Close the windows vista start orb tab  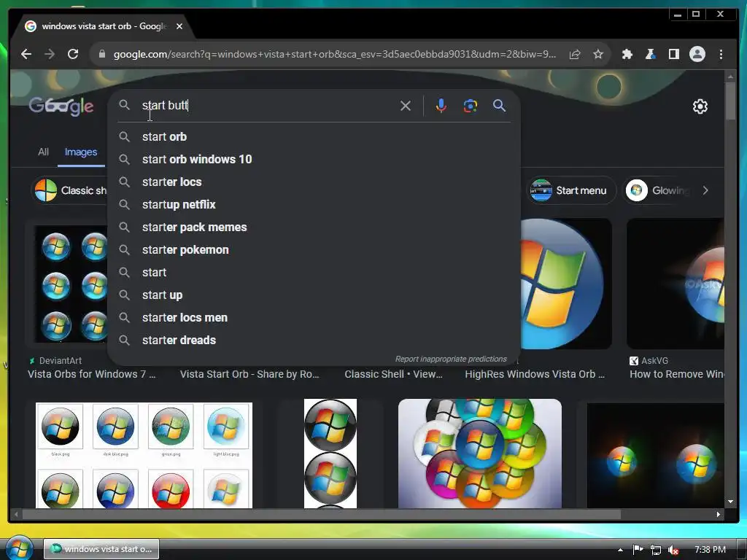179,26
